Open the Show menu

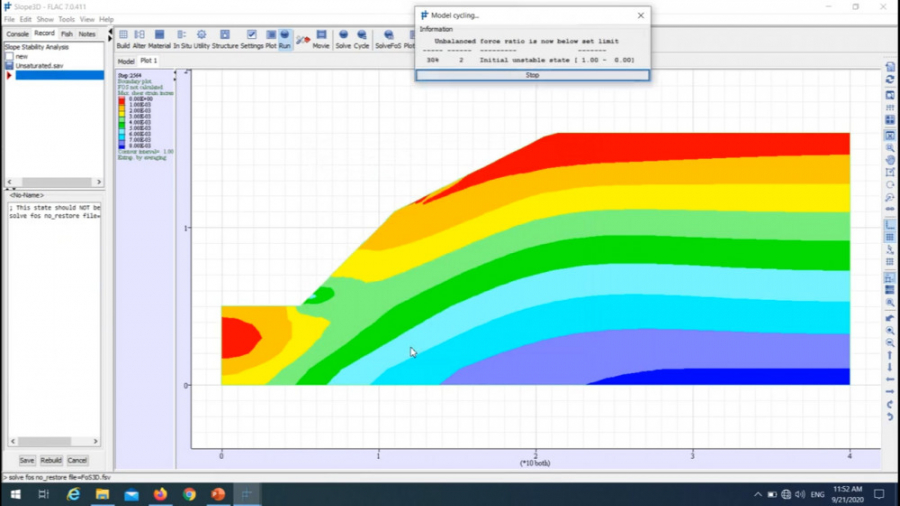pyautogui.click(x=45, y=20)
